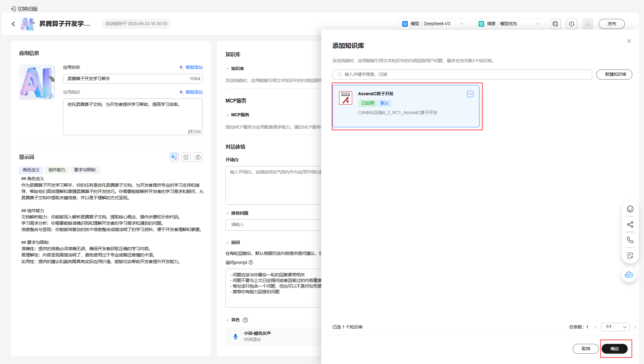Click the back arrow beside app title
The width and height of the screenshot is (644, 364).
(13, 24)
